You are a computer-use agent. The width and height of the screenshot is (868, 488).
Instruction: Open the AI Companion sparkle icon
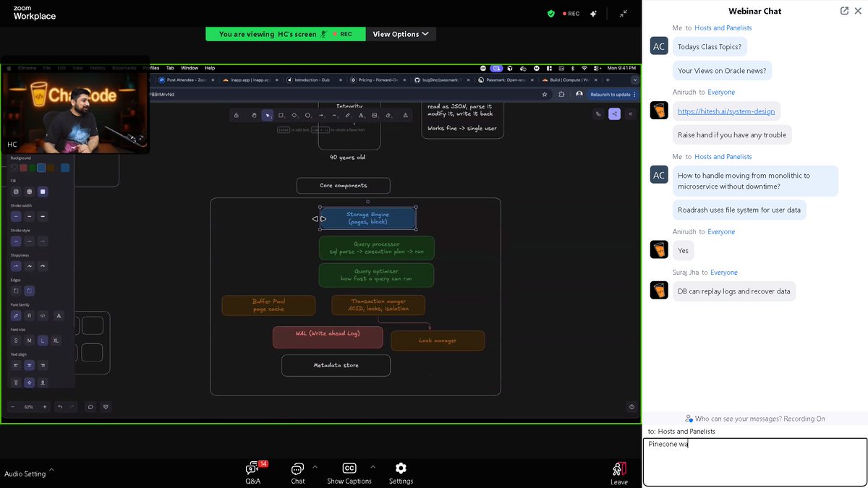[x=593, y=14]
